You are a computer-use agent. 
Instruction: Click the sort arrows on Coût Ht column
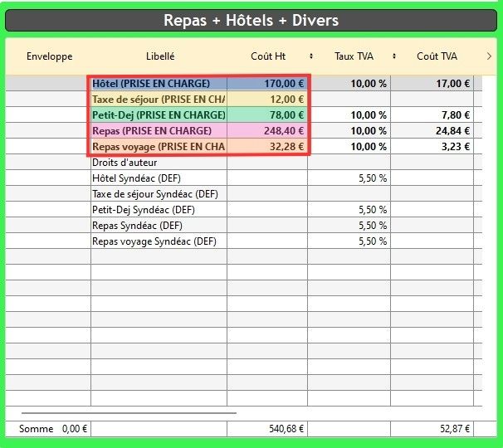[x=311, y=56]
